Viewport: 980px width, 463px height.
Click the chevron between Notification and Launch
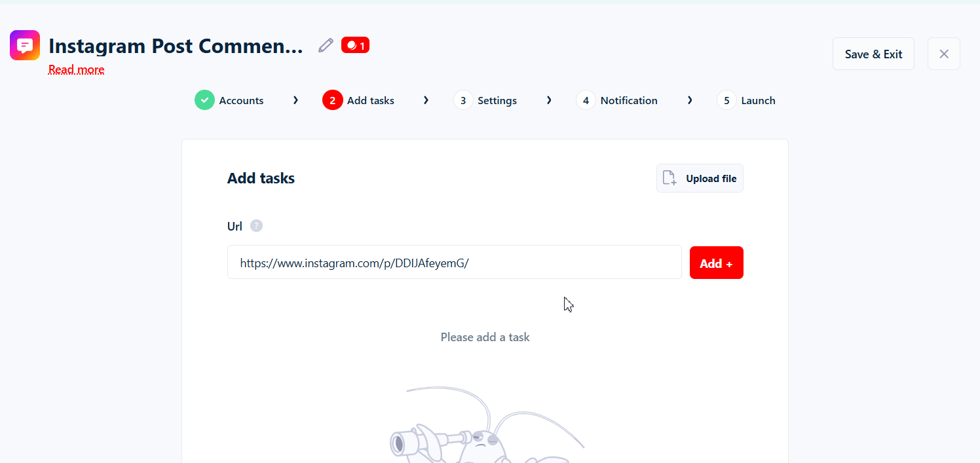point(690,100)
